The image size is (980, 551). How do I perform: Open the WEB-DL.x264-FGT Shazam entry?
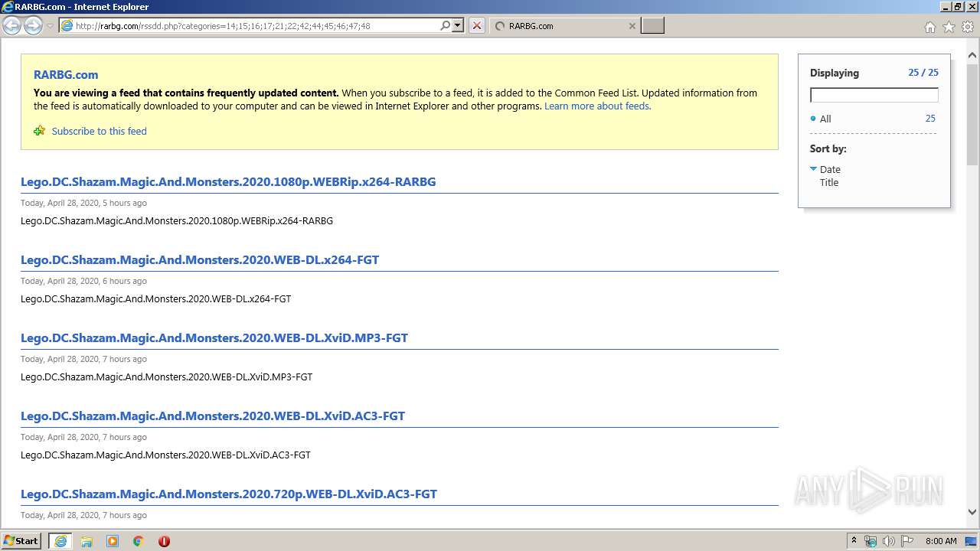click(200, 260)
